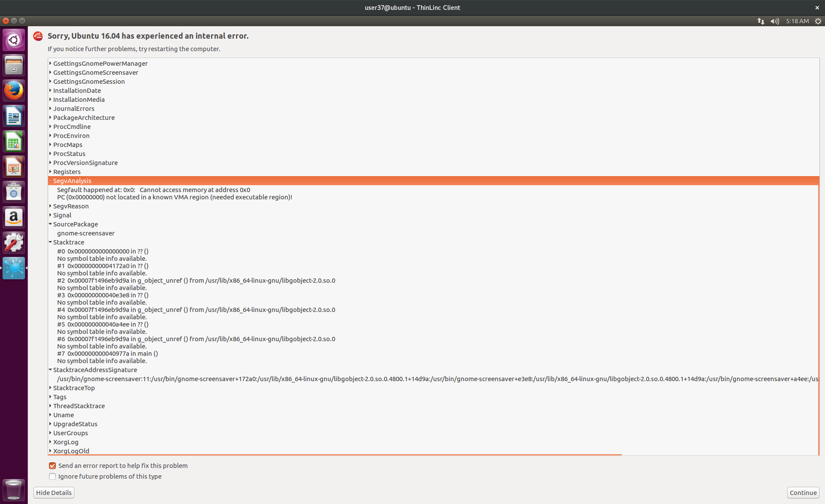Expand the SegvReason entry
The height and width of the screenshot is (504, 825).
[50, 206]
